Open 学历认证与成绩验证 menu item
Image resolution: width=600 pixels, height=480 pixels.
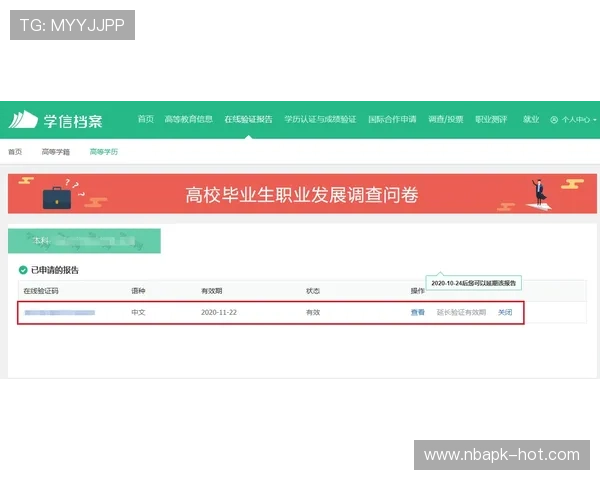pos(320,119)
